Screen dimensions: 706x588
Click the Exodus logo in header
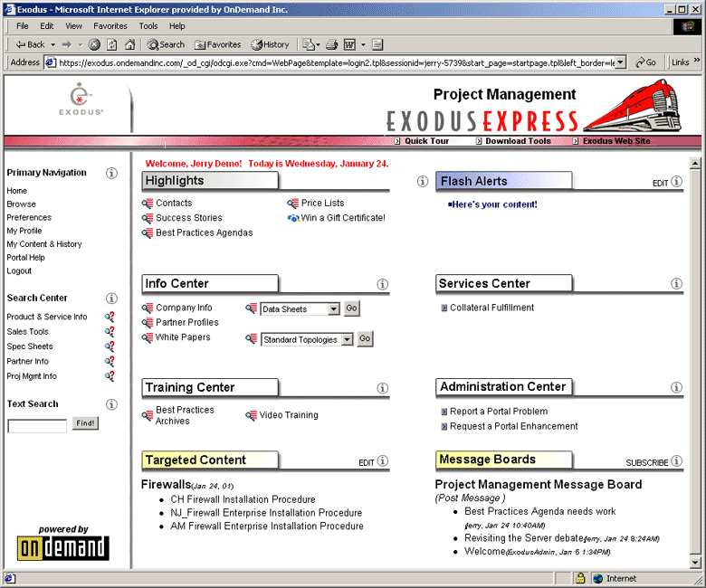[x=81, y=99]
